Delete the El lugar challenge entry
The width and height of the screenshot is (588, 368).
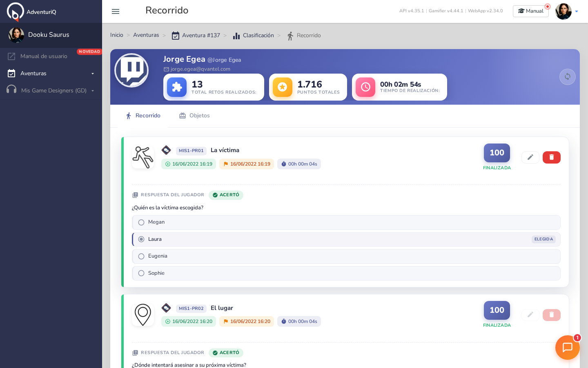tap(552, 315)
